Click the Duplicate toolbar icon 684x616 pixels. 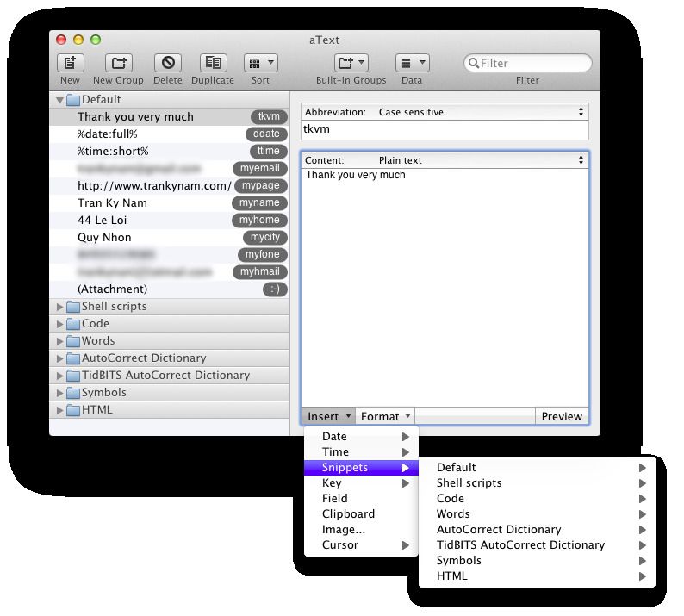pos(214,63)
